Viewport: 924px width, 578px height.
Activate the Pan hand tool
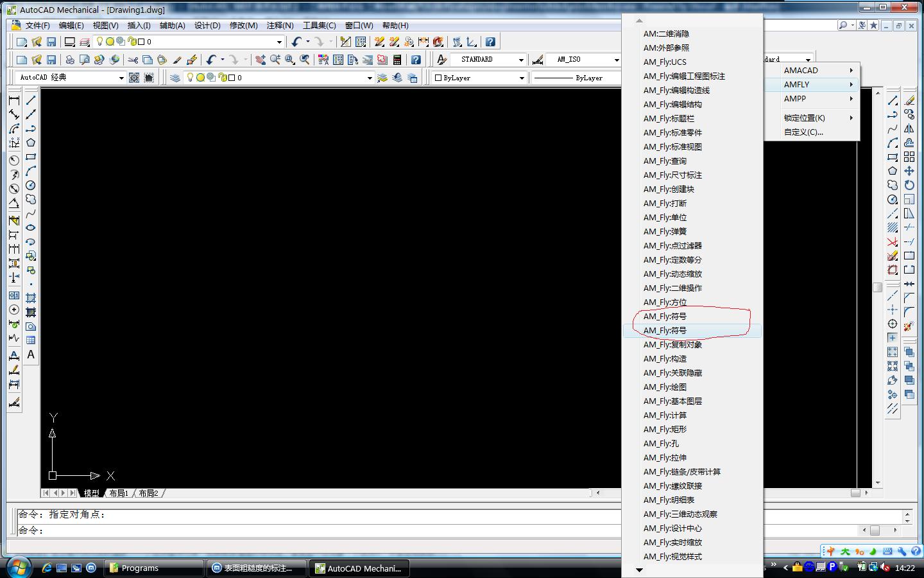click(261, 60)
